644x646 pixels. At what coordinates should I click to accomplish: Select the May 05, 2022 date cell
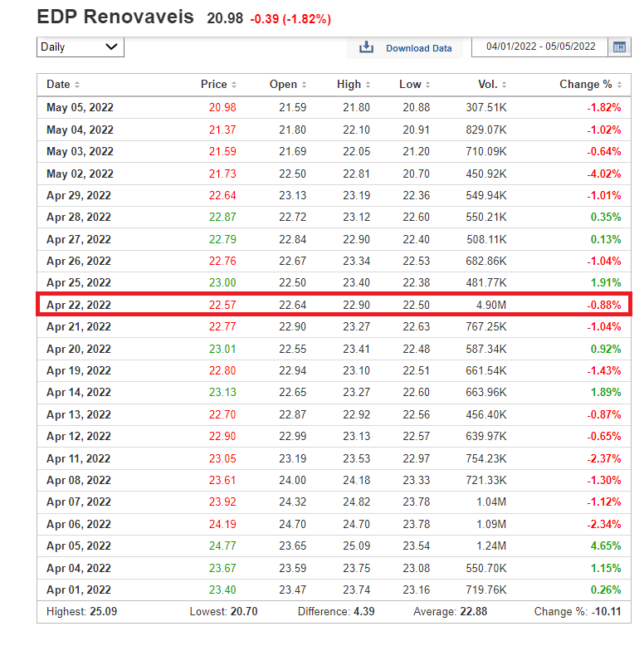tap(80, 108)
